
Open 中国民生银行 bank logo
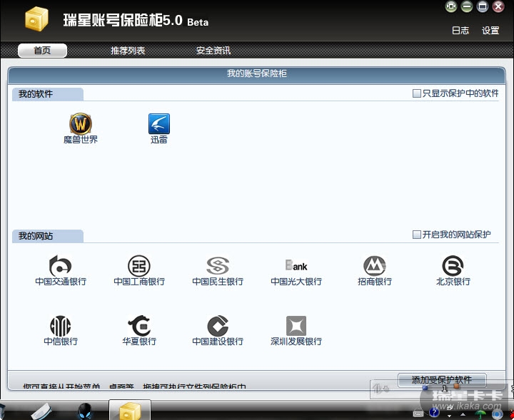[x=218, y=265]
